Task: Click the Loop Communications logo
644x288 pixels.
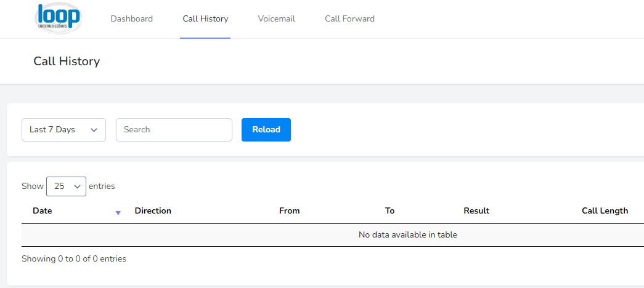Action: pos(59,18)
